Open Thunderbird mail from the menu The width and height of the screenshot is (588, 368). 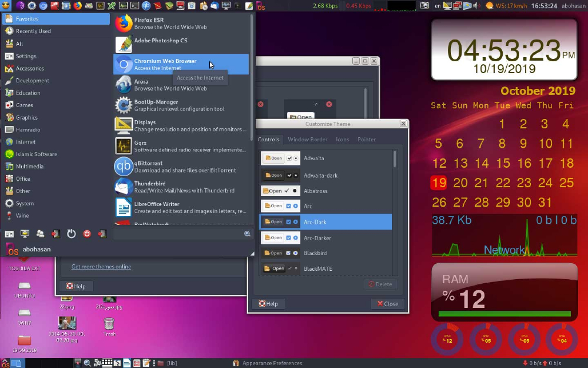tap(181, 187)
